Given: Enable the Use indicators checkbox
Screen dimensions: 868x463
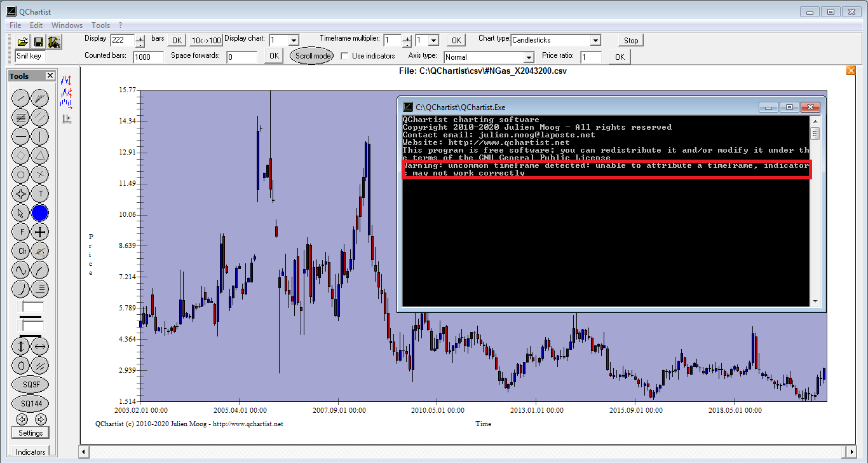Looking at the screenshot, I should coord(344,56).
